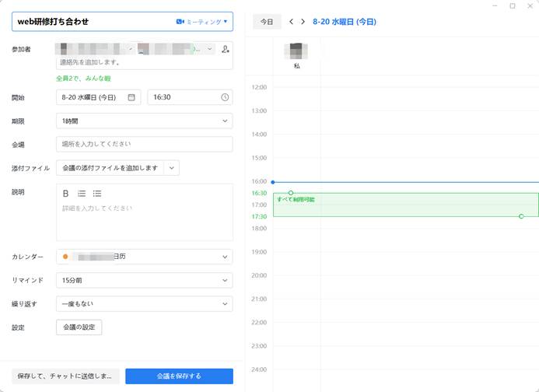Click the contact add input field
The height and width of the screenshot is (392, 539).
pyautogui.click(x=144, y=62)
